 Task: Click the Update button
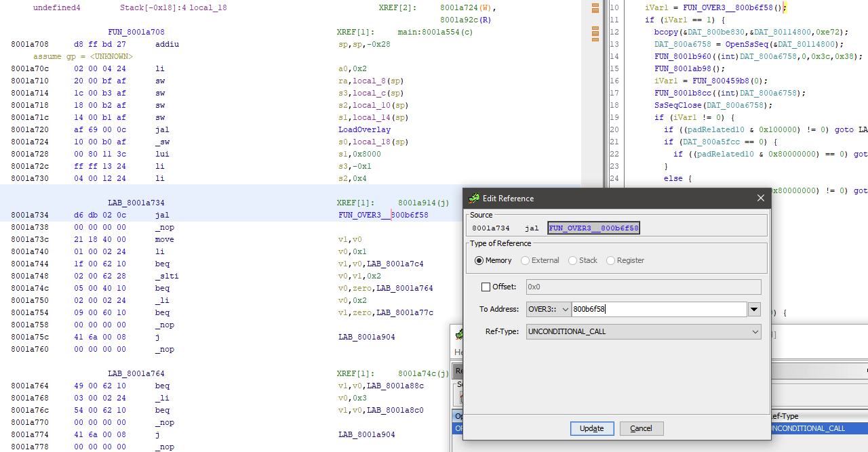click(x=591, y=428)
